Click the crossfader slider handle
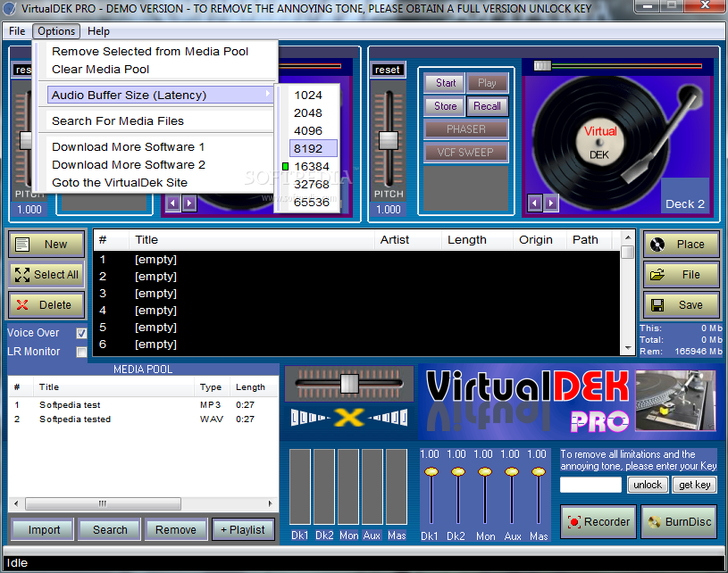Image resolution: width=728 pixels, height=573 pixels. tap(349, 384)
